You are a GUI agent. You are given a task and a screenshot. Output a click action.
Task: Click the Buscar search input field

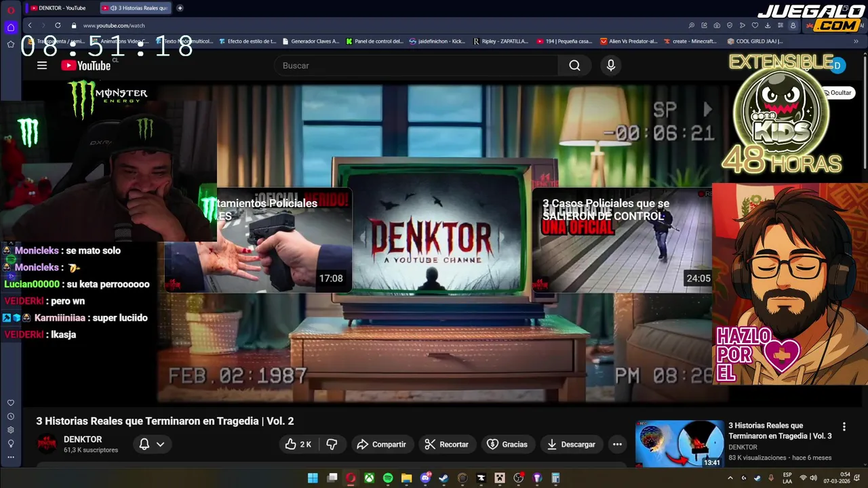click(x=417, y=66)
